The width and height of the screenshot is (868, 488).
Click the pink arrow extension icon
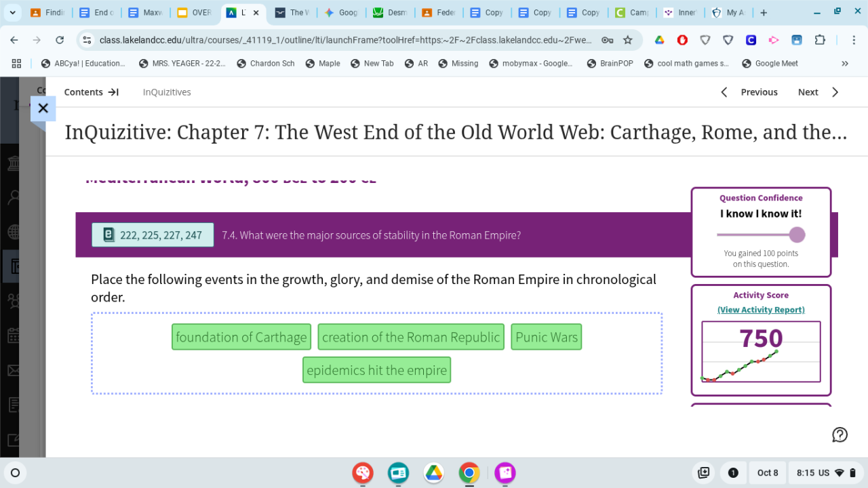(x=774, y=40)
